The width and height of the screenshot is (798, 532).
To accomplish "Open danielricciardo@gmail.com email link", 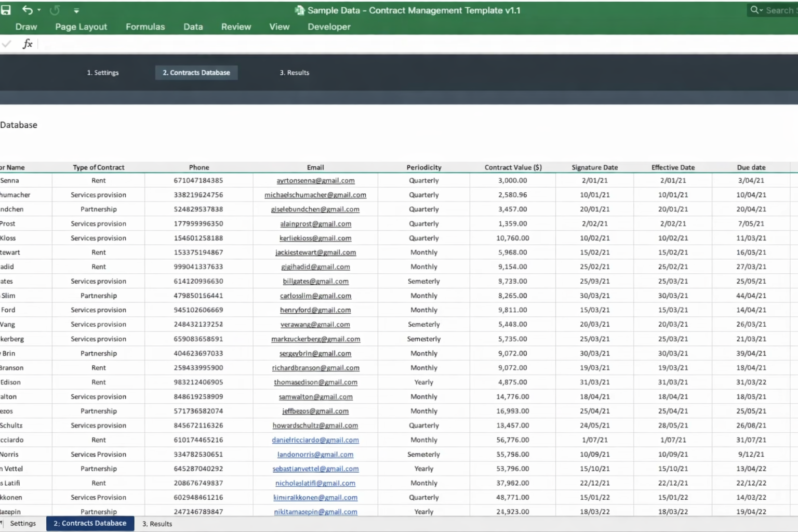I will pyautogui.click(x=315, y=440).
